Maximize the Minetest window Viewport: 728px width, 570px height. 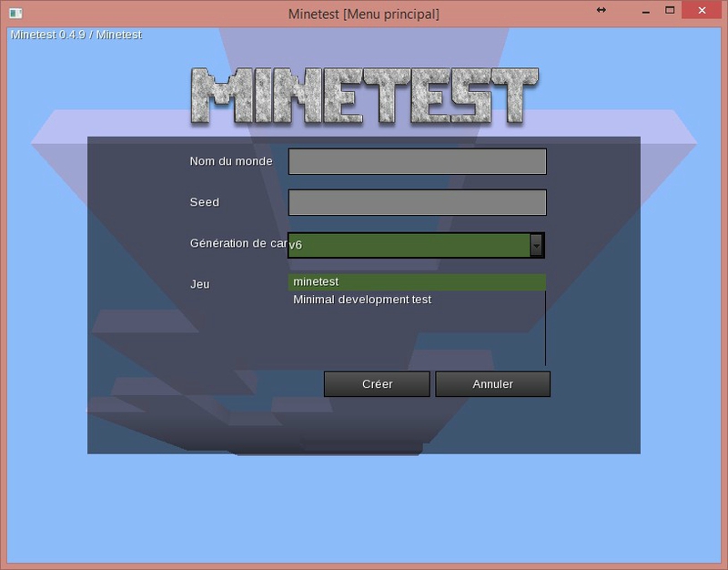point(670,10)
